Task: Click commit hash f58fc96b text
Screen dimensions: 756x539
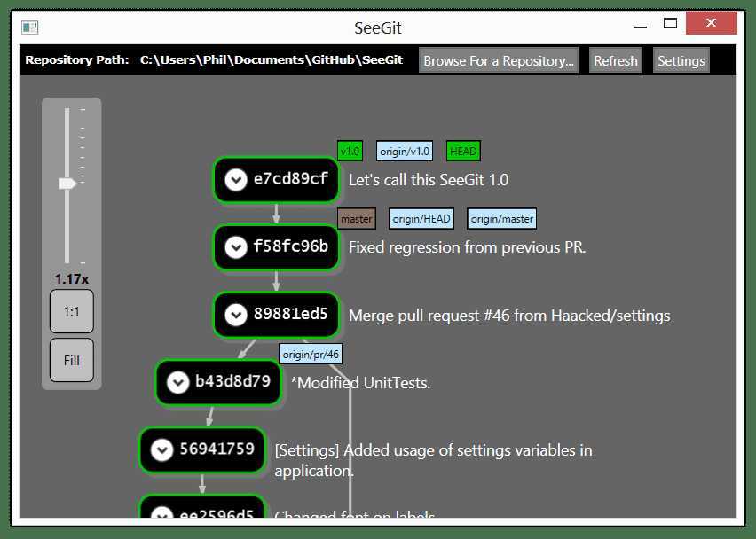Action: [x=291, y=246]
